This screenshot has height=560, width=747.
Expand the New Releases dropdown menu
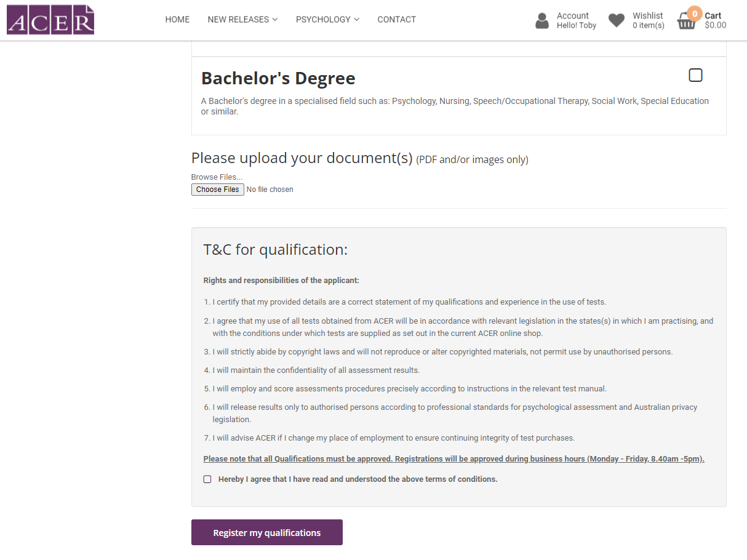[x=242, y=20]
